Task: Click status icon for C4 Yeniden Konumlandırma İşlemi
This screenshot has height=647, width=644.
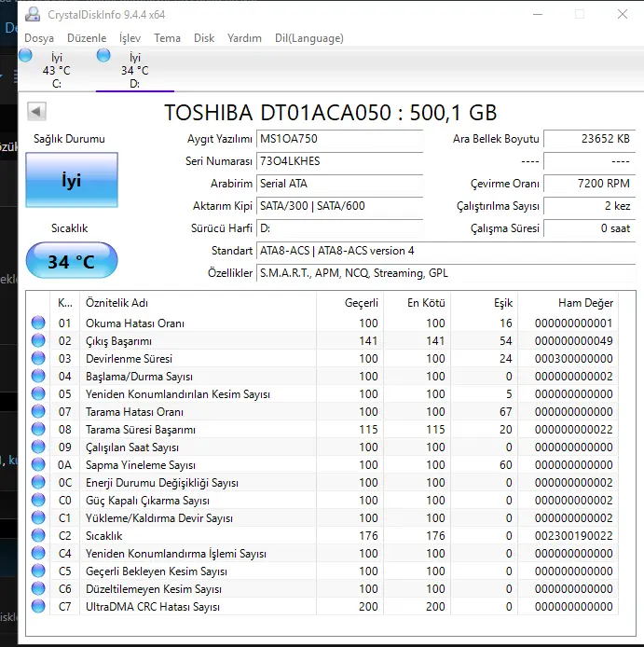Action: (x=38, y=554)
